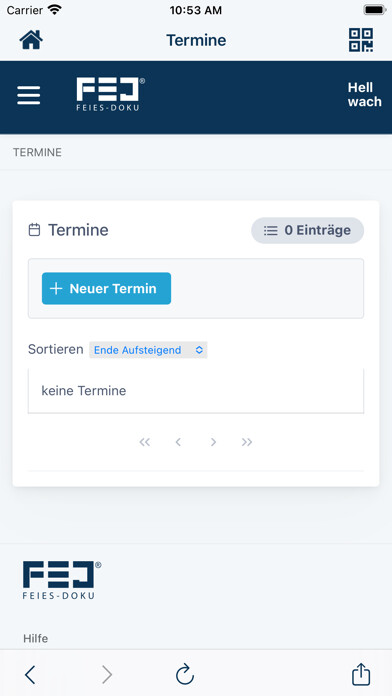Click the 0 Einträge badge
The height and width of the screenshot is (696, 392).
click(308, 230)
